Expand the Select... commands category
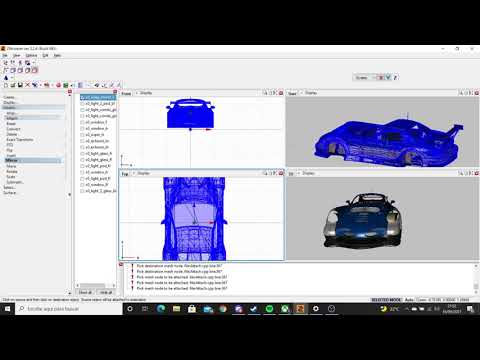 [9, 187]
